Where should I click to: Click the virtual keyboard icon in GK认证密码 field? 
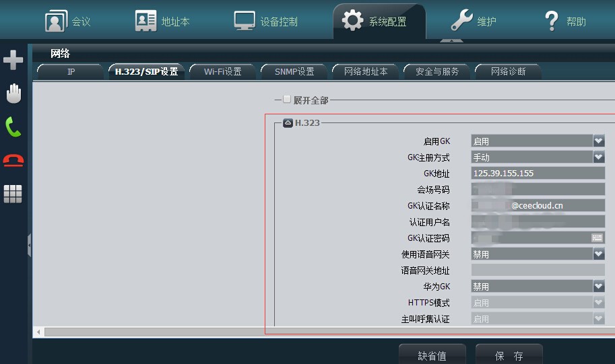tap(597, 238)
